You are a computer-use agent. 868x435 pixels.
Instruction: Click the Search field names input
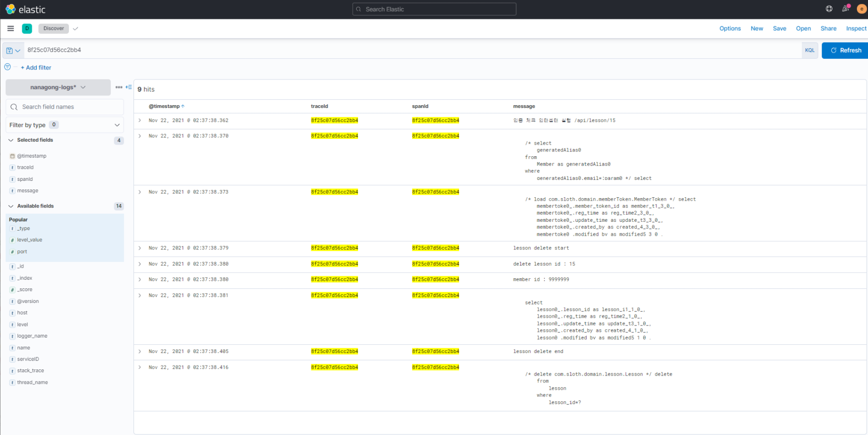pos(65,107)
